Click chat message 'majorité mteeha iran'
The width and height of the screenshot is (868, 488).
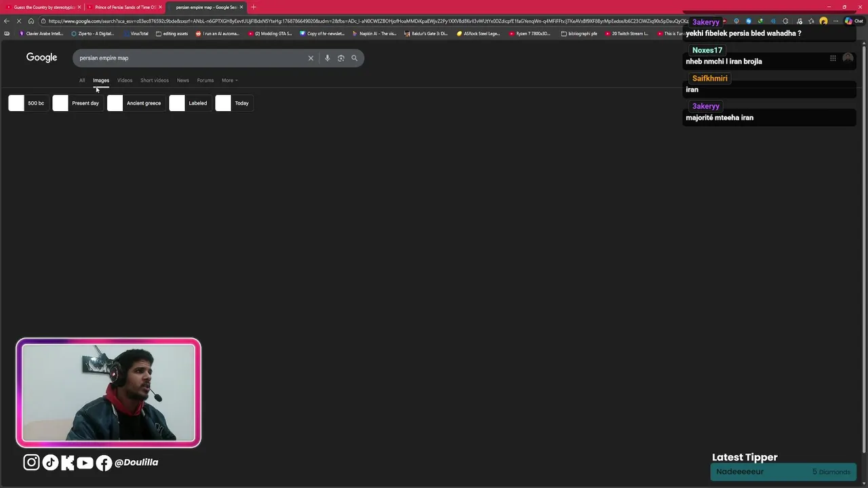[x=719, y=117]
